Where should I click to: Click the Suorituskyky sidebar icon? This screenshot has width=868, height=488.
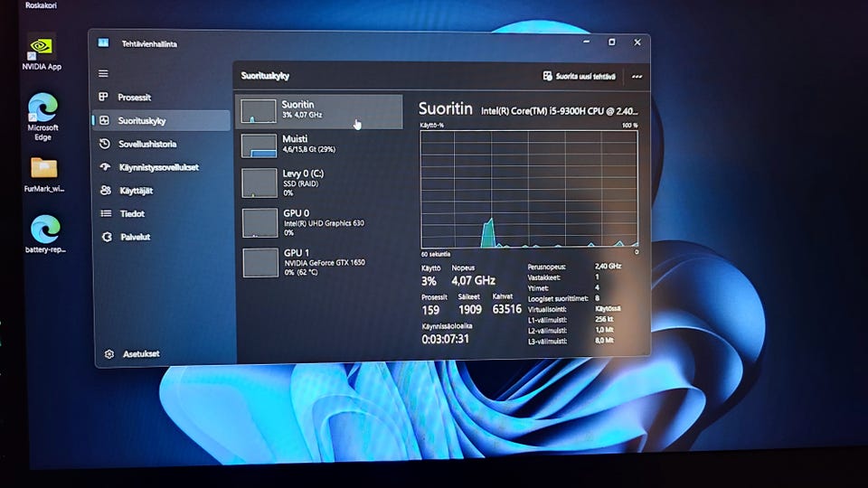coord(104,120)
